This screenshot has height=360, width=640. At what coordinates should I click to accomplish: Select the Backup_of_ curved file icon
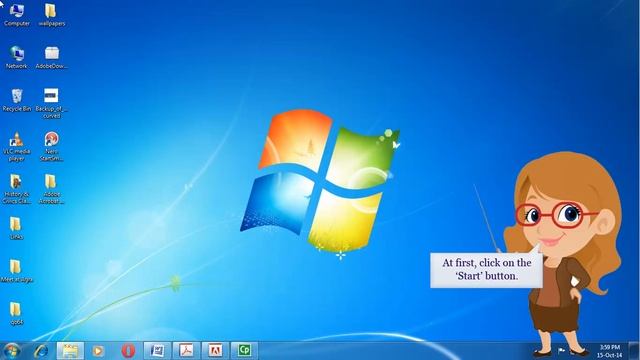click(x=51, y=104)
